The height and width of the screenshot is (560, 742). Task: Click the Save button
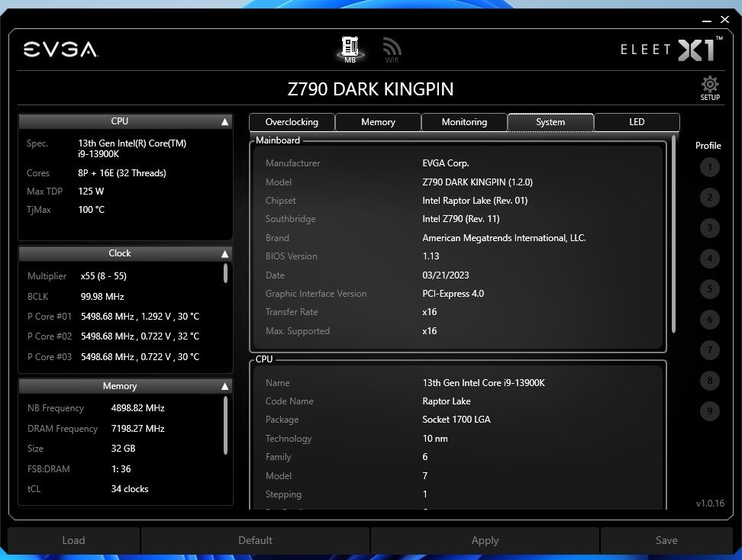[666, 540]
